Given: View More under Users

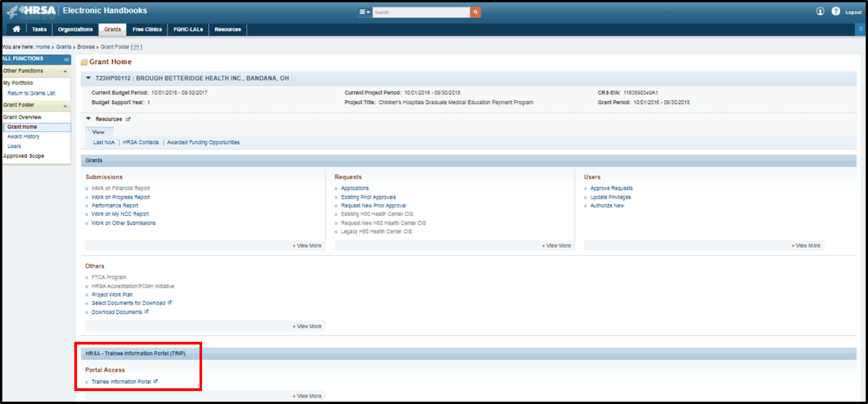Looking at the screenshot, I should 806,246.
